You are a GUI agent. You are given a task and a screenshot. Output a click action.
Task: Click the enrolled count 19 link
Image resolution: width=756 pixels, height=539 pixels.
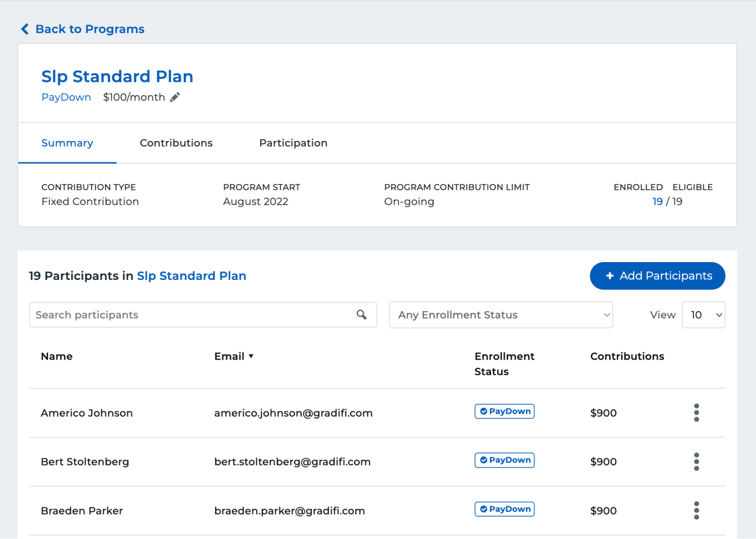pyautogui.click(x=657, y=201)
